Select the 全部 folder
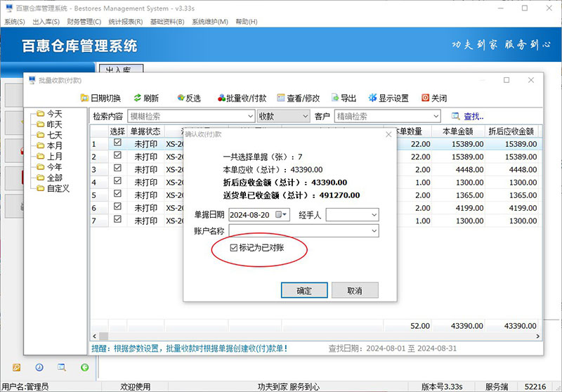 click(49, 178)
